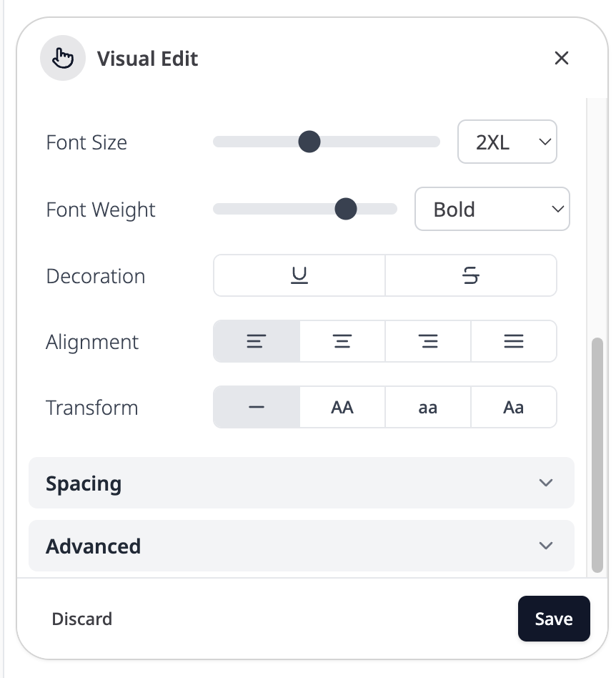Close the Visual Edit panel

(562, 58)
